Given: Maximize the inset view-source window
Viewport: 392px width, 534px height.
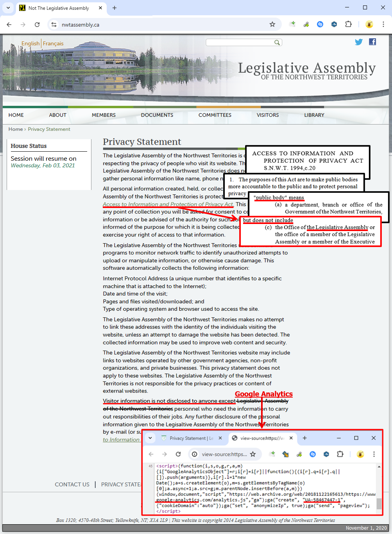Looking at the screenshot, I should [356, 438].
